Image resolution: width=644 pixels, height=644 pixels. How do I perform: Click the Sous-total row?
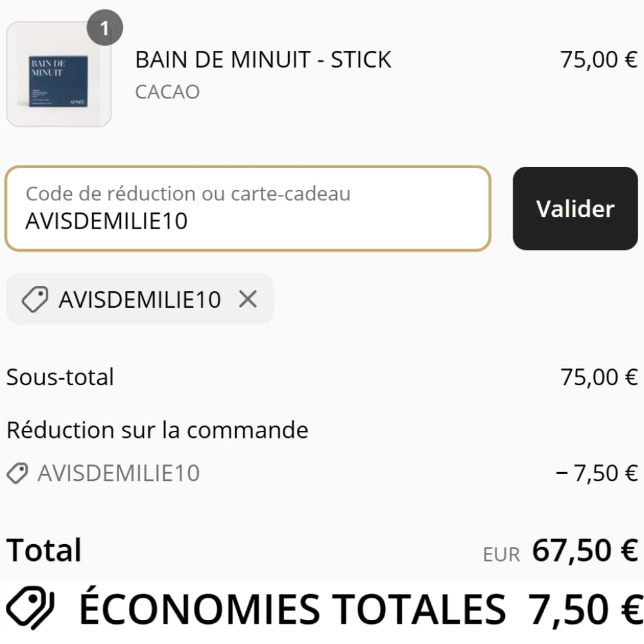59,377
